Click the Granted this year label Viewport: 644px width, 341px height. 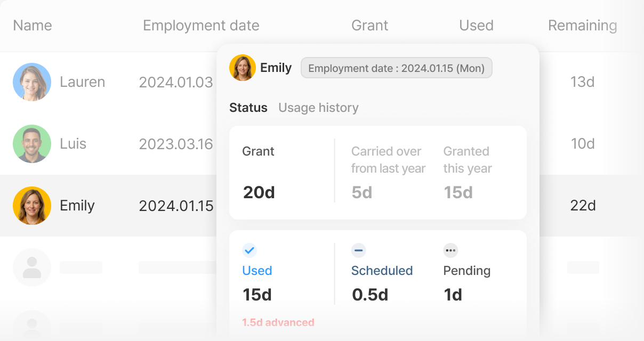point(468,160)
